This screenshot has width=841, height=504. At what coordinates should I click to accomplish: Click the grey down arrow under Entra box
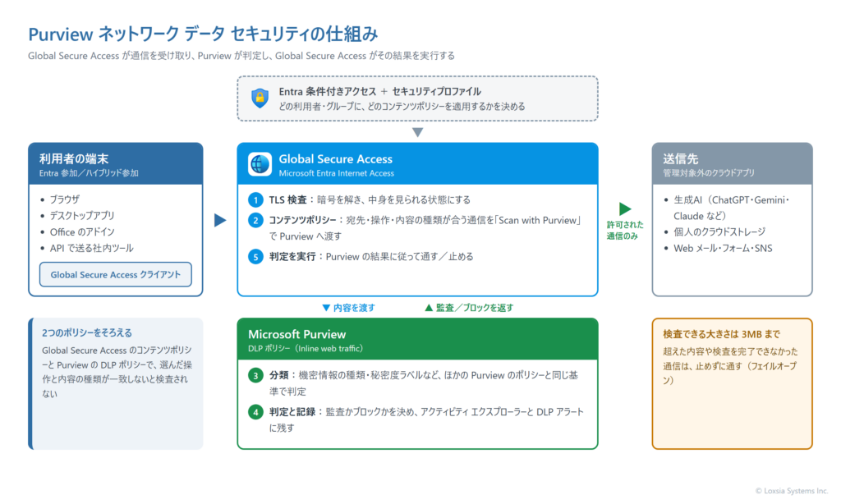(418, 132)
